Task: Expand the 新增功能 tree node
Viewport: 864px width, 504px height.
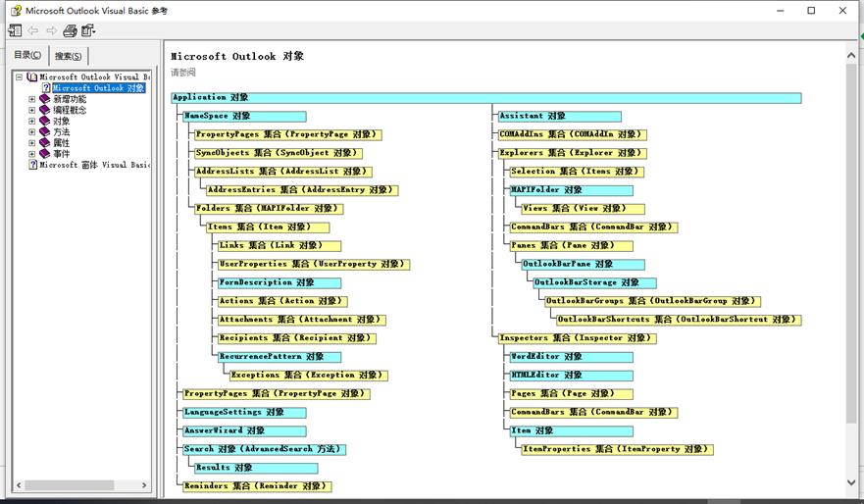Action: [x=32, y=99]
